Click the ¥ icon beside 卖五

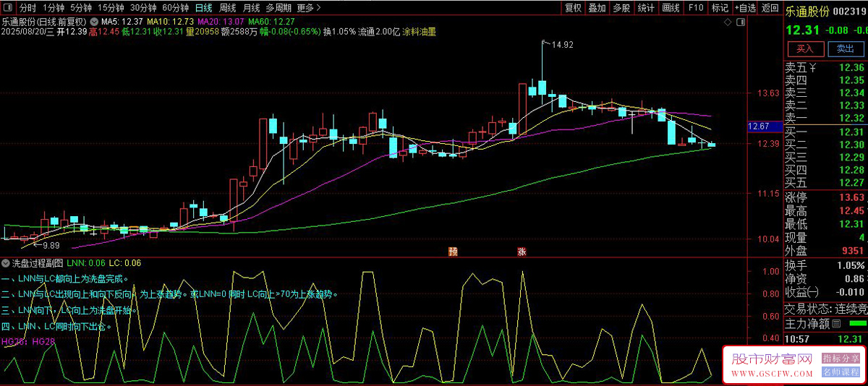click(814, 68)
